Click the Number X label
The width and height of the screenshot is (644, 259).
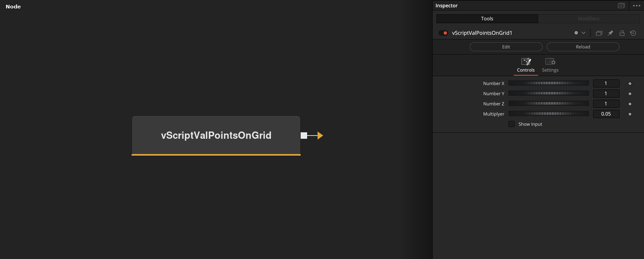tap(494, 83)
